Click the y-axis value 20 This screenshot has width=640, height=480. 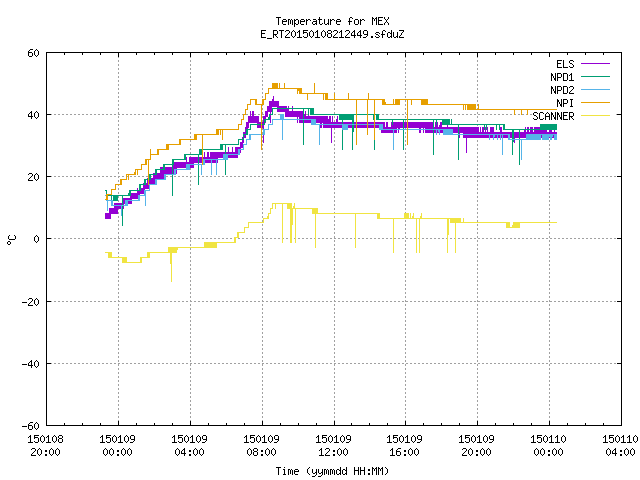click(x=33, y=177)
